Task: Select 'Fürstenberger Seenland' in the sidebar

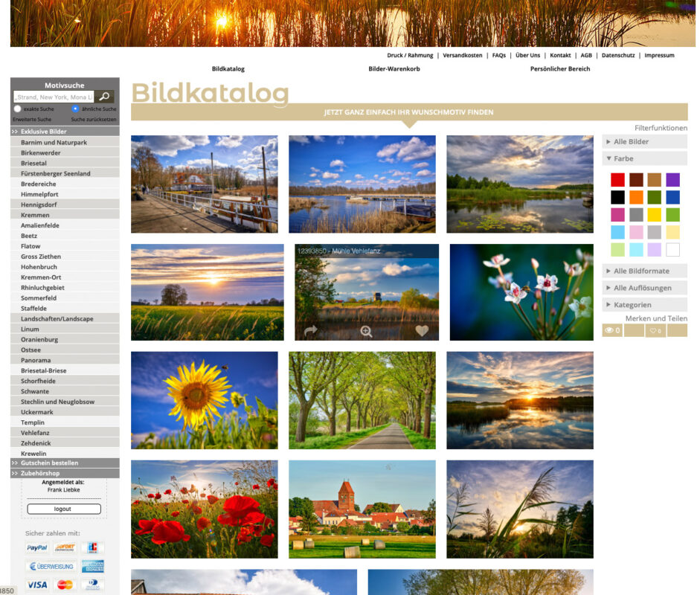Action: pyautogui.click(x=65, y=173)
